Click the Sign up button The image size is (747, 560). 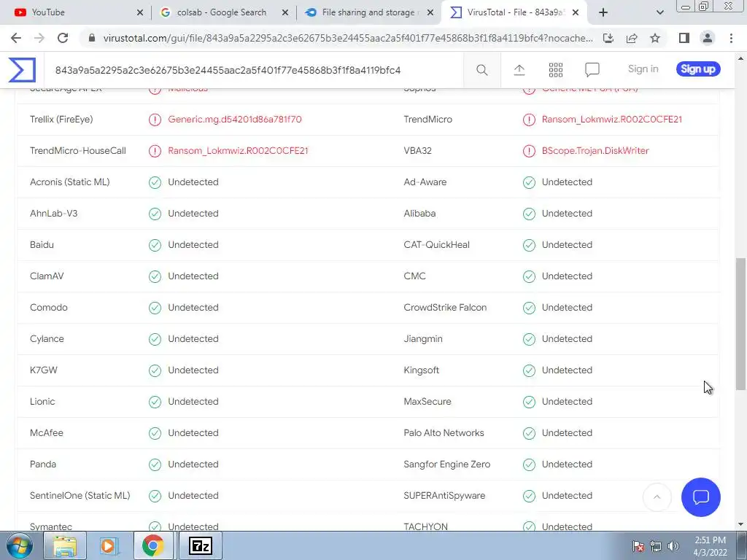pyautogui.click(x=698, y=69)
